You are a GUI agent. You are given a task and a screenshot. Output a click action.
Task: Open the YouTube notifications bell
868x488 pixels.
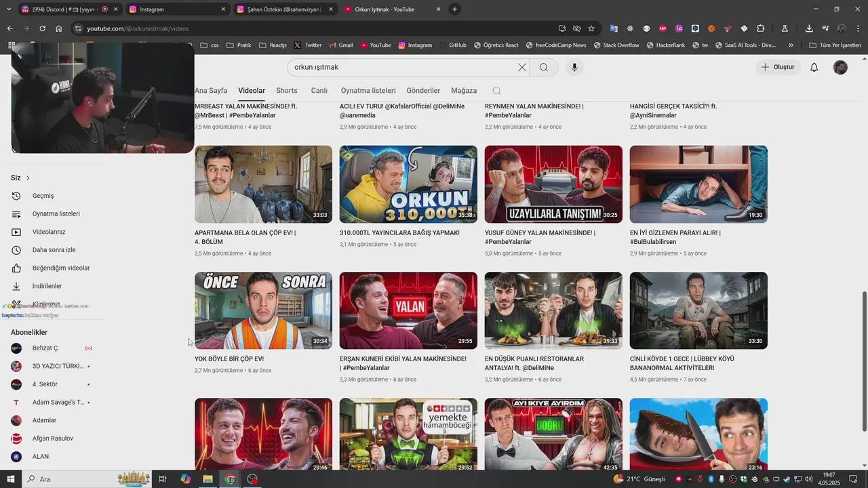[814, 67]
